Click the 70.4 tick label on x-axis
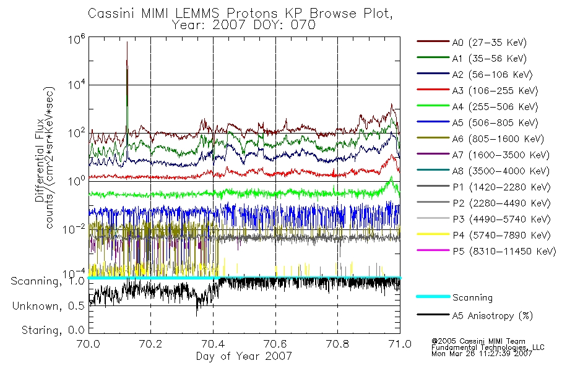588x371 pixels. [213, 344]
